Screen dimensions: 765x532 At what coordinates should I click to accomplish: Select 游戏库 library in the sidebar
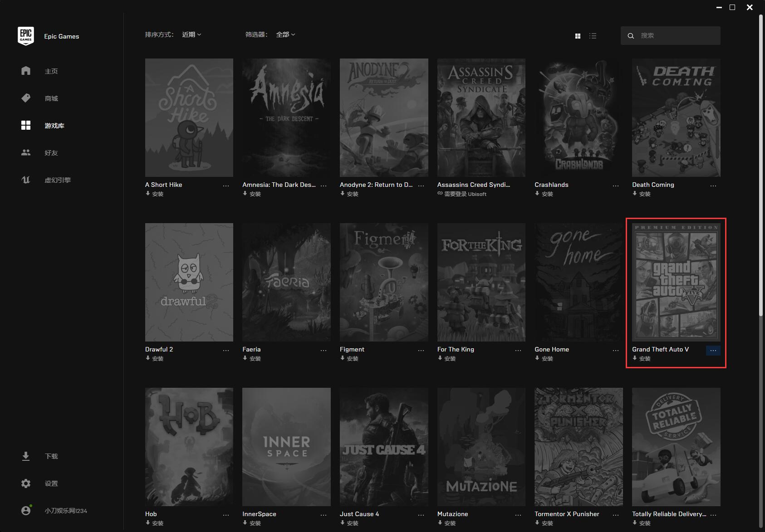point(54,126)
